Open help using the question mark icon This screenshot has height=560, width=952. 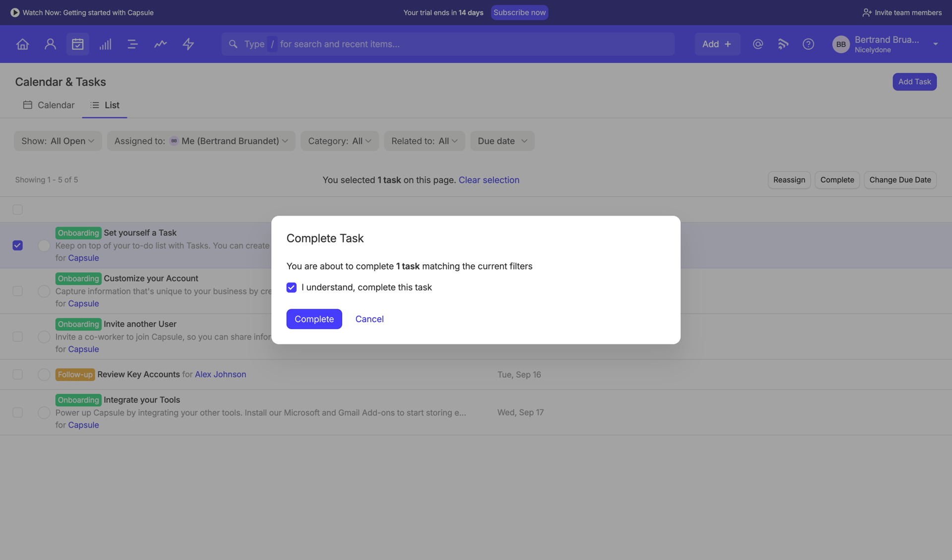point(808,44)
